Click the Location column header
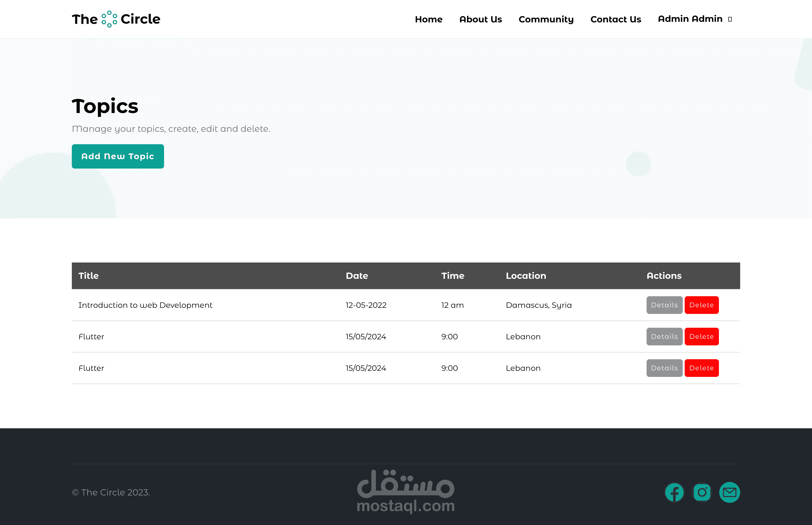 coord(526,276)
